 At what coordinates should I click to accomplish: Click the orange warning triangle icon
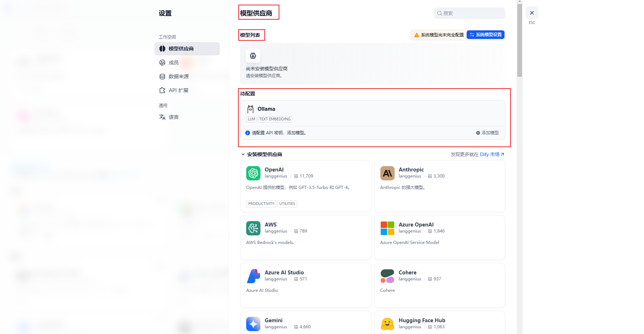(x=416, y=35)
